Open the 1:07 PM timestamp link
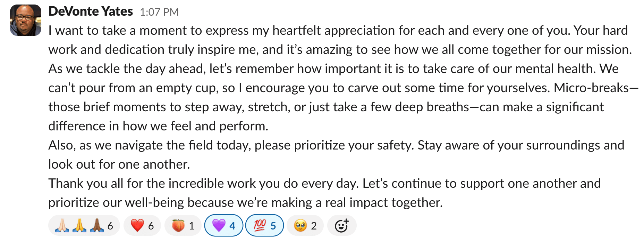The height and width of the screenshot is (242, 644). point(159,12)
